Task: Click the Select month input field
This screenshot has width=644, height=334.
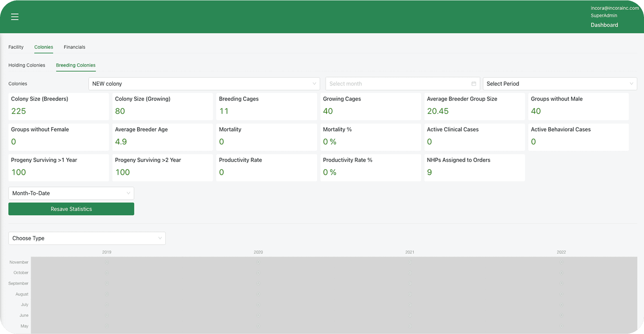Action: tap(398, 84)
